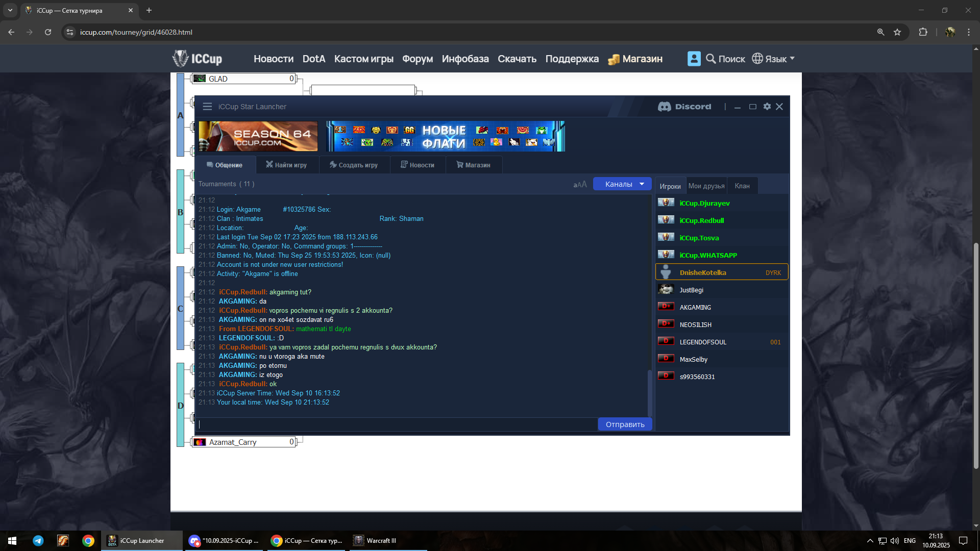The image size is (980, 551).
Task: Open a new browser tab
Action: (149, 10)
